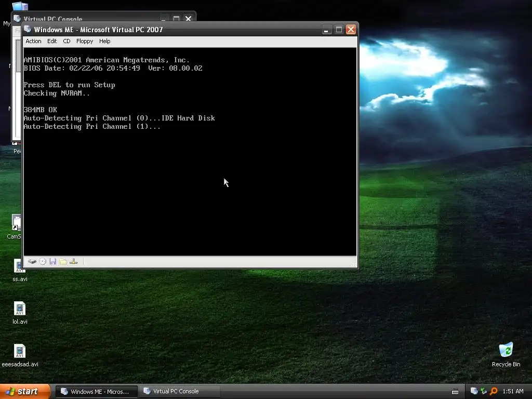
Task: Click the Virtual PC icon in the title bar
Action: click(28, 30)
